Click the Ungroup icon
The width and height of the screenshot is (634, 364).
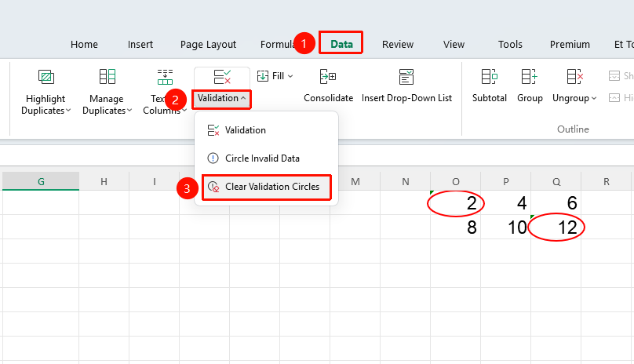click(x=574, y=76)
